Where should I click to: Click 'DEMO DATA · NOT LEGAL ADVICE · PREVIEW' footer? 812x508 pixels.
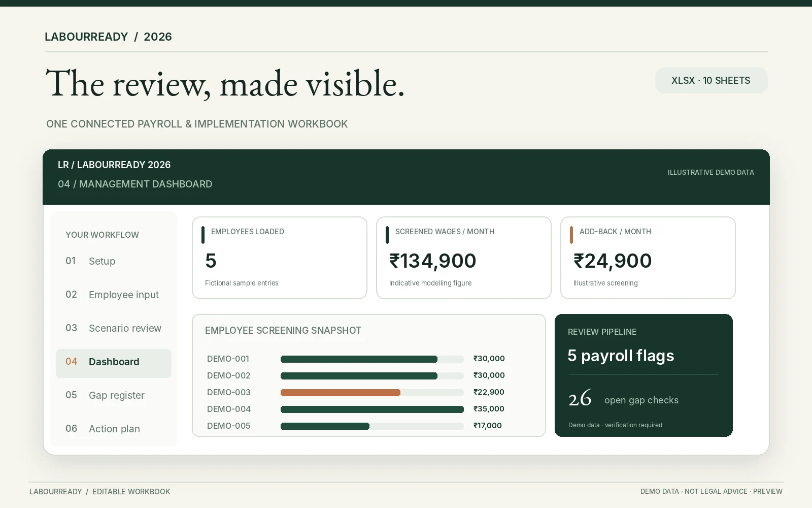[x=711, y=491]
